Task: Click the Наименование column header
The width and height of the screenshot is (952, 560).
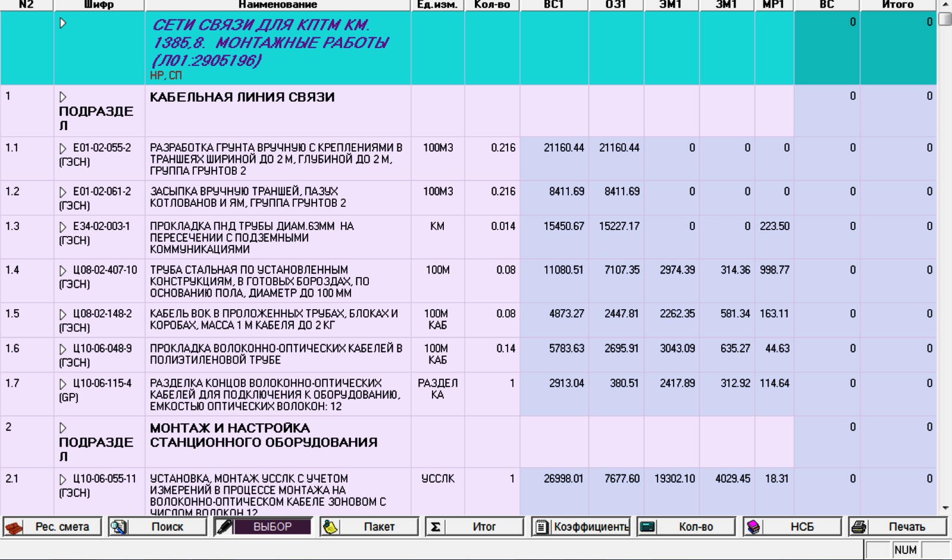Action: (278, 5)
